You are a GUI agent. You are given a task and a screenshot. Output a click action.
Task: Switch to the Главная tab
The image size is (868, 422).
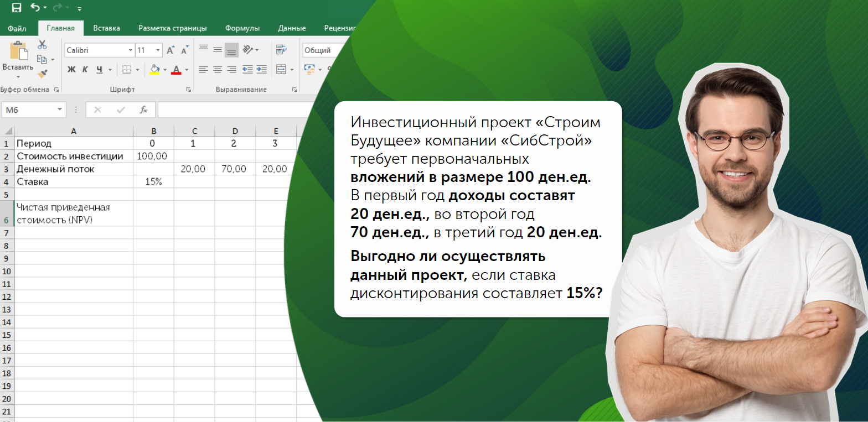61,28
